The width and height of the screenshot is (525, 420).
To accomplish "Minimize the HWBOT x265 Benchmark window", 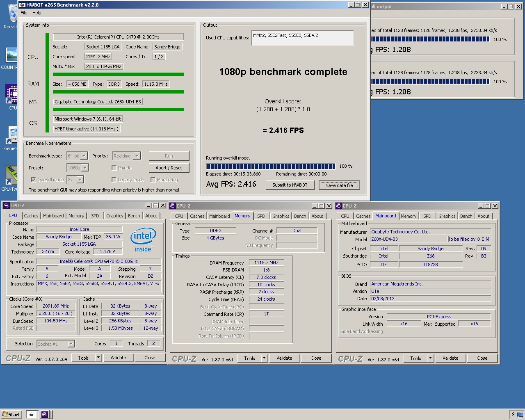I will pos(351,5).
